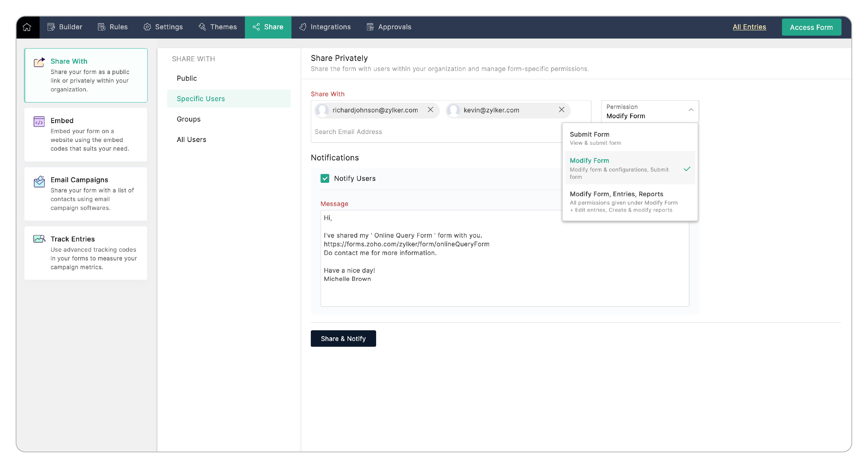This screenshot has height=468, width=868.
Task: Select Groups under Share With
Action: click(x=188, y=119)
